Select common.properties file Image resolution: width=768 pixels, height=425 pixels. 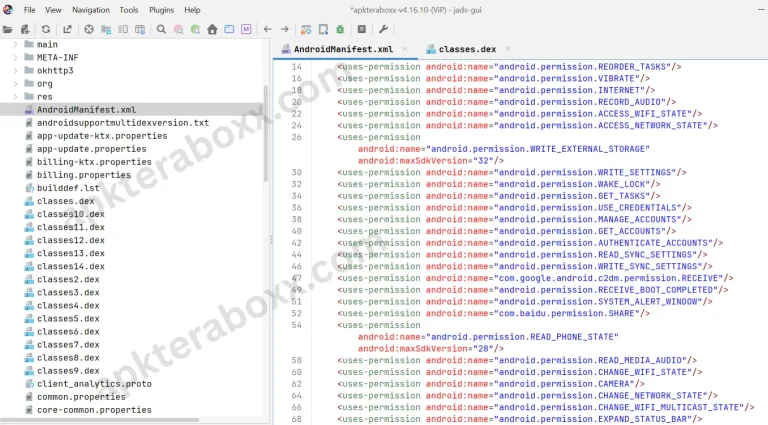pyautogui.click(x=81, y=397)
